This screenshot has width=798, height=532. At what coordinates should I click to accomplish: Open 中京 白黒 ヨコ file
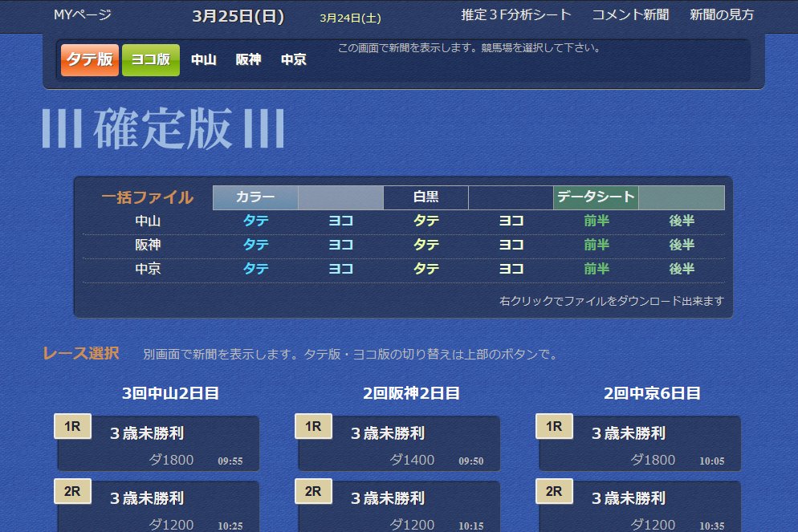511,269
